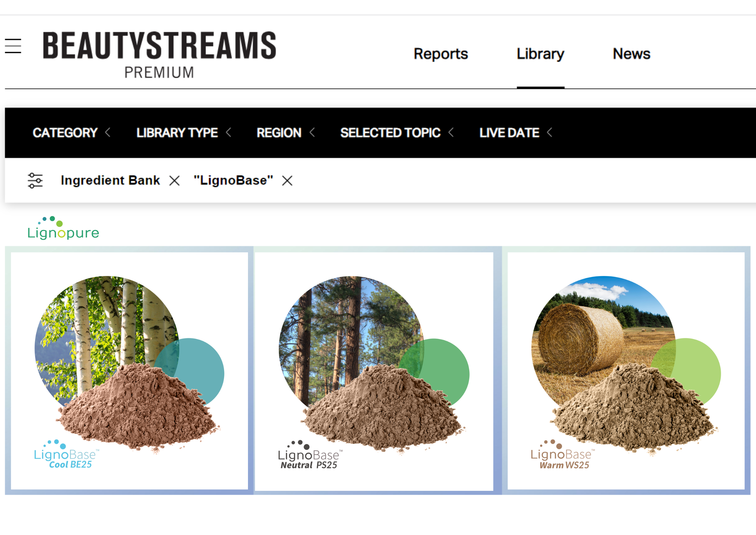Open the News tab
The width and height of the screenshot is (756, 535).
pyautogui.click(x=631, y=54)
